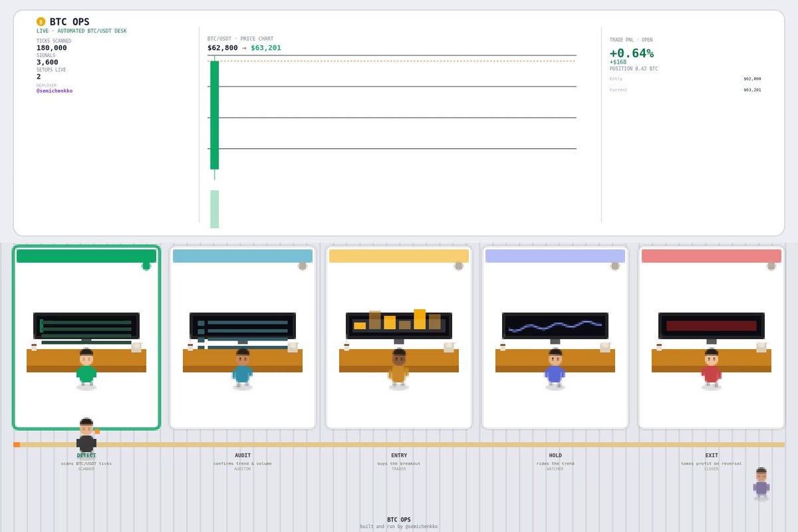
Task: Select the EXIT stage label
Action: coord(712,456)
